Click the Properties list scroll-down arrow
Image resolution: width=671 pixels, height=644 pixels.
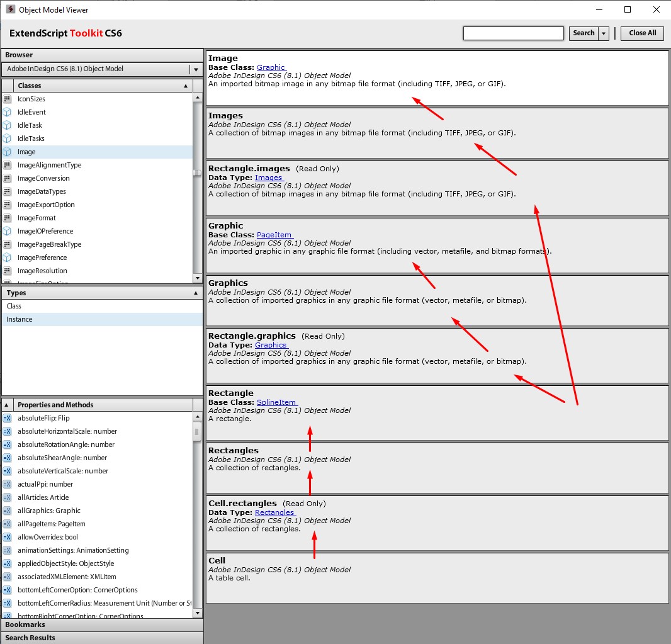click(x=197, y=613)
